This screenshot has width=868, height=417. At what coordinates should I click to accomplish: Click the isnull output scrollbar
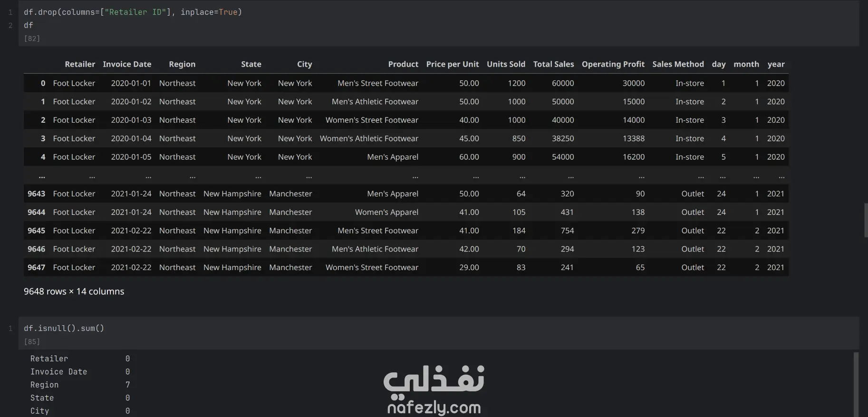pos(856,384)
